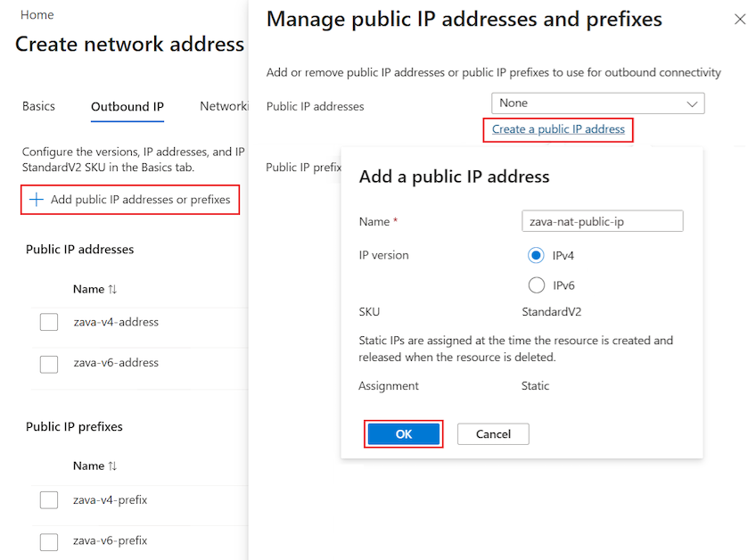This screenshot has height=560, width=756.
Task: Navigate to Home via the breadcrumb
Action: click(37, 14)
